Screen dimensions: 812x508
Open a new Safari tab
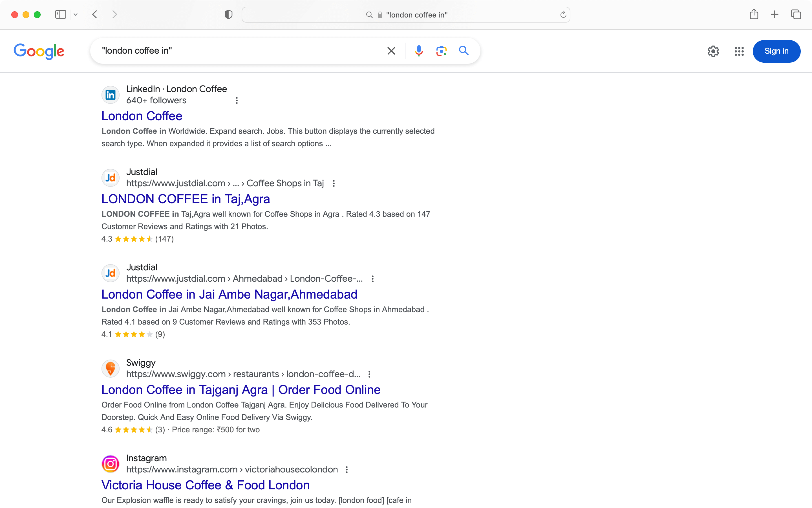tap(775, 14)
